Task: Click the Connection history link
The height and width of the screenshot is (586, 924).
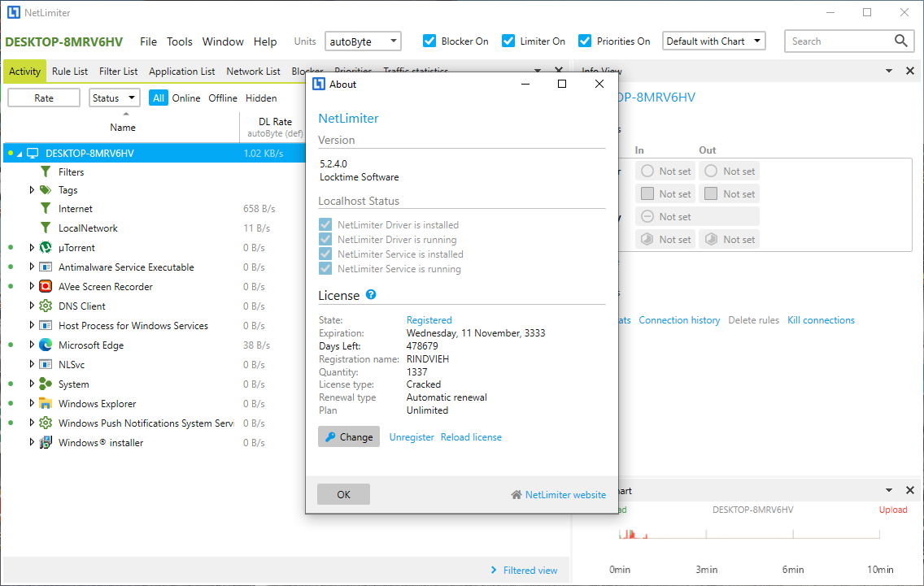Action: [679, 319]
